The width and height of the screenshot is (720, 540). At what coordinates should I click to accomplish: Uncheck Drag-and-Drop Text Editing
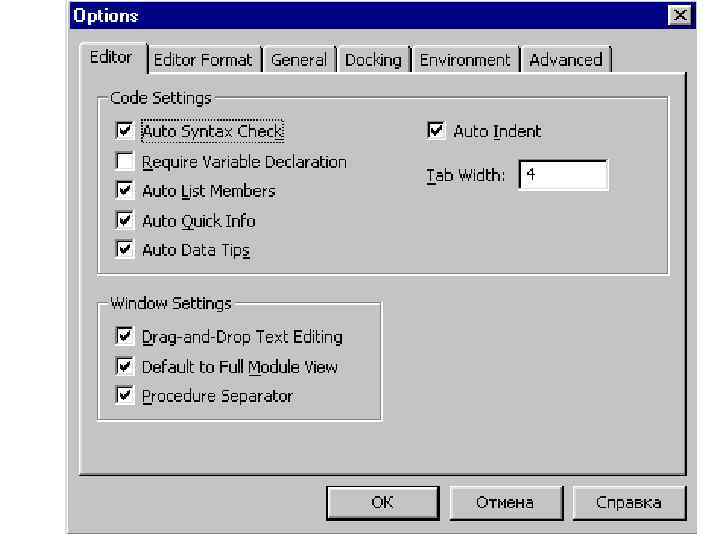click(x=125, y=337)
